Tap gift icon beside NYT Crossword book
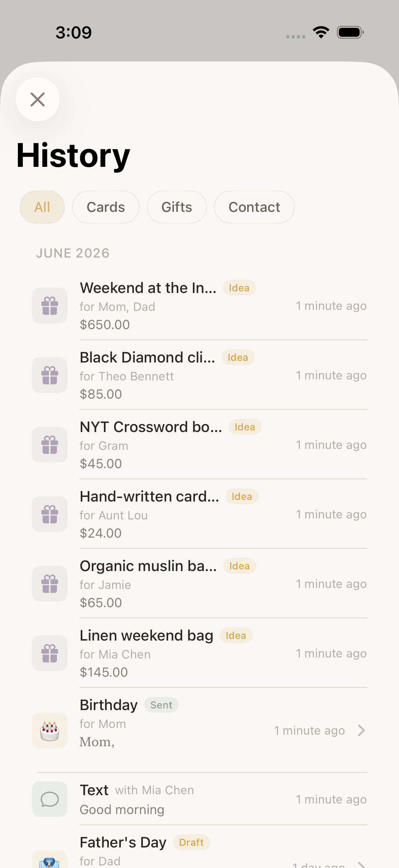Image resolution: width=399 pixels, height=868 pixels. click(50, 445)
